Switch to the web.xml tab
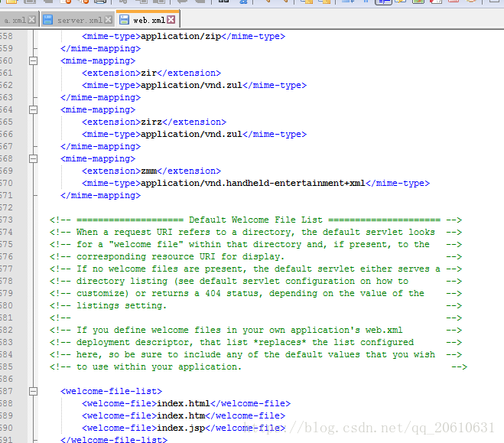 click(x=149, y=20)
